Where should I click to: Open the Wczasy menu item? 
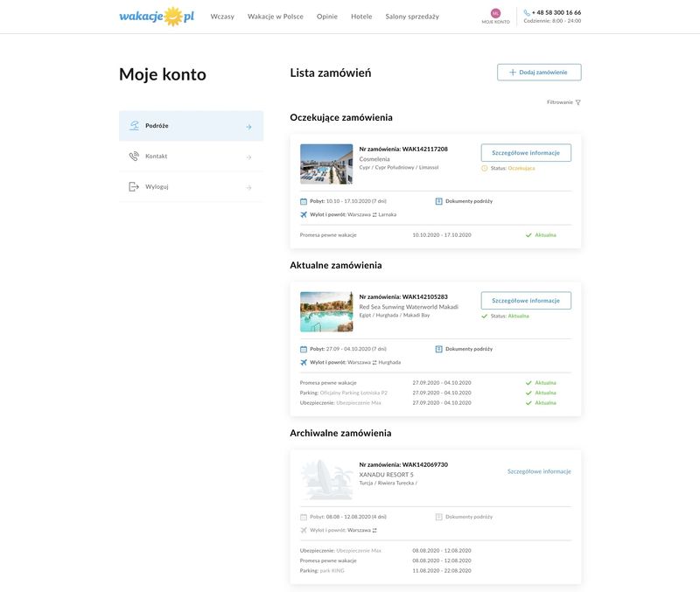pyautogui.click(x=222, y=17)
